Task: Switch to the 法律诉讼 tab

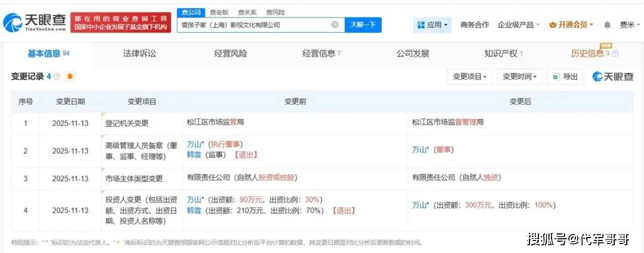Action: [x=139, y=54]
